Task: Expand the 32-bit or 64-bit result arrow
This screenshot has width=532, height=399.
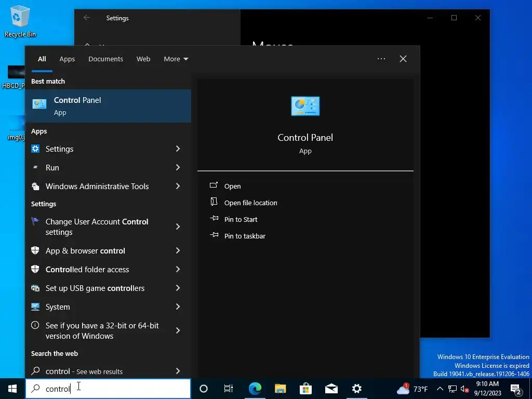Action: (x=178, y=330)
